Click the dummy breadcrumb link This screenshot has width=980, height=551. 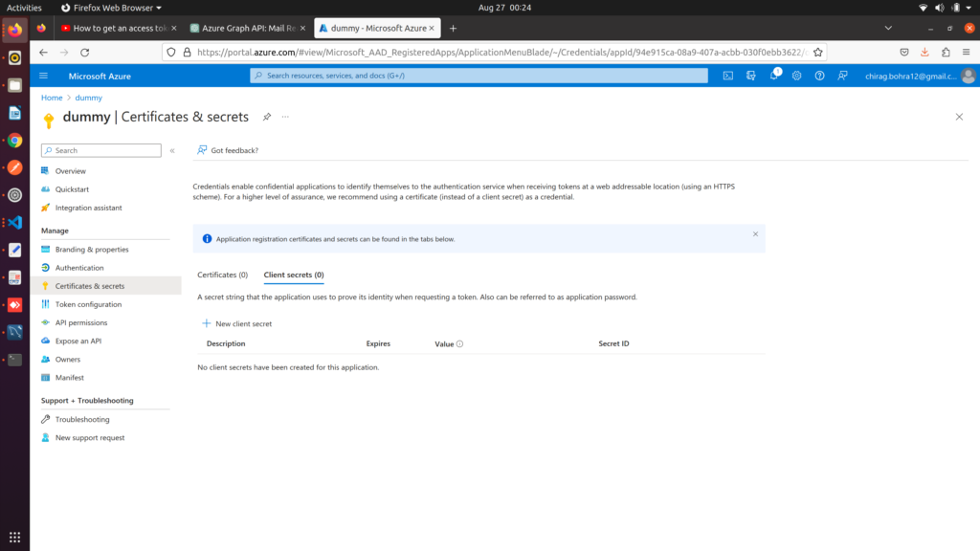point(88,98)
